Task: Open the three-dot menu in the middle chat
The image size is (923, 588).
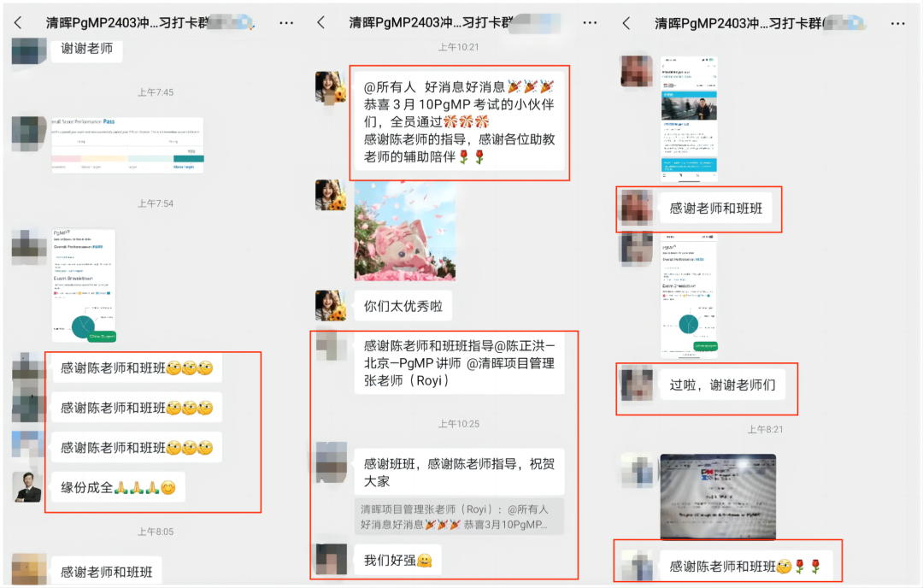Action: (591, 23)
